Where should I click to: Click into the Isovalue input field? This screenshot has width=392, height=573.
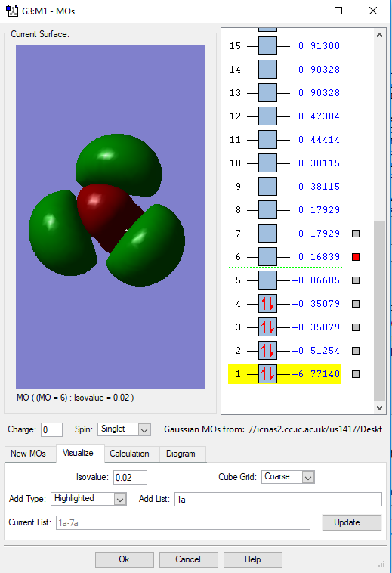tap(131, 477)
